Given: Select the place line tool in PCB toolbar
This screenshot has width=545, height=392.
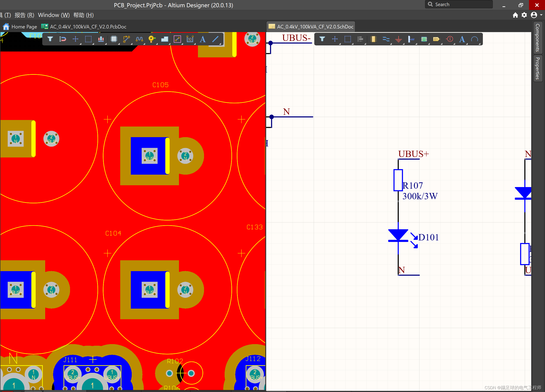Looking at the screenshot, I should point(216,39).
